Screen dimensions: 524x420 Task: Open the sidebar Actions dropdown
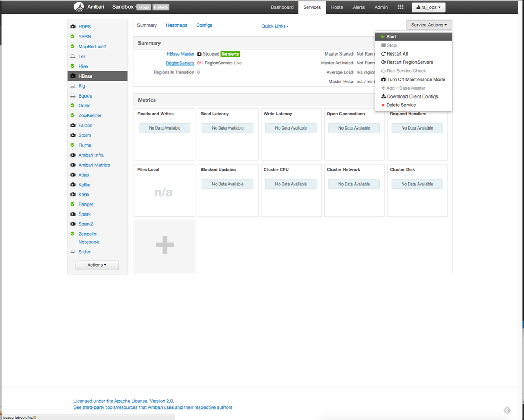tap(97, 265)
